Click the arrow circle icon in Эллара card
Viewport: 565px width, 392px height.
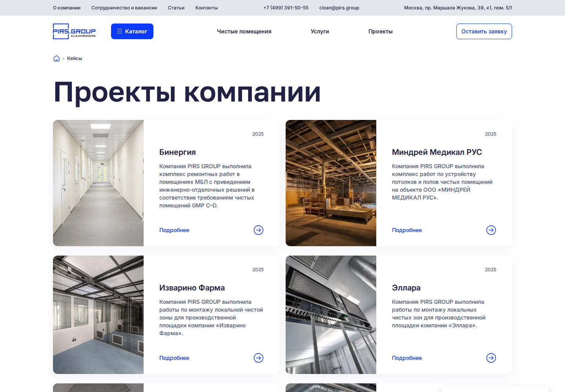(x=491, y=358)
